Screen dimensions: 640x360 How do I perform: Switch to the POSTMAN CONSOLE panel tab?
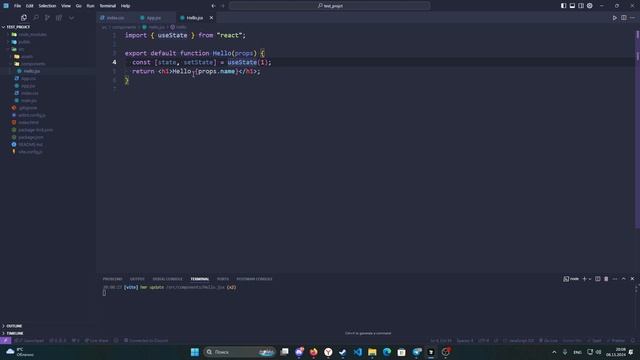pos(254,279)
